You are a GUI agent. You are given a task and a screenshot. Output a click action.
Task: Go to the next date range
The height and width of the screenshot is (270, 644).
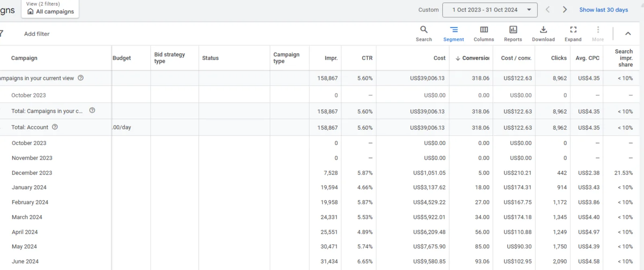coord(565,10)
